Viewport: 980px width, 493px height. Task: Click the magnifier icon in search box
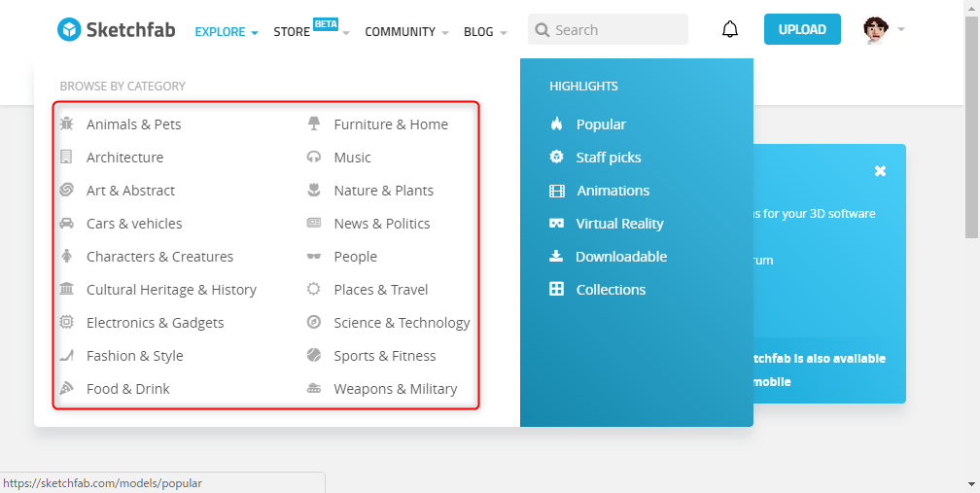pos(542,30)
